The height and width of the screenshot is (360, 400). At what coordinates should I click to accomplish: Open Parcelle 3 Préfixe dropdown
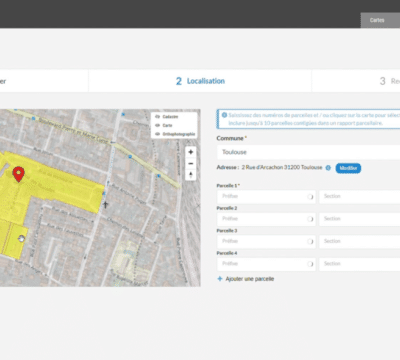(x=266, y=241)
